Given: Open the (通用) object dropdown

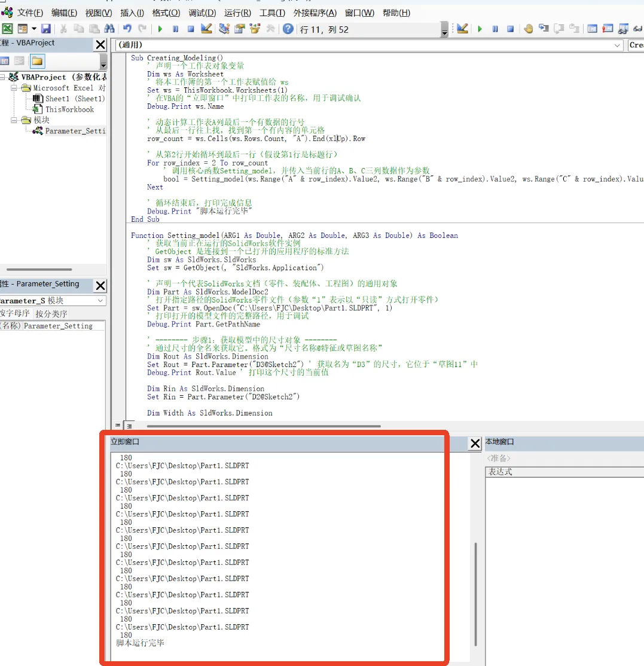Looking at the screenshot, I should coord(617,45).
